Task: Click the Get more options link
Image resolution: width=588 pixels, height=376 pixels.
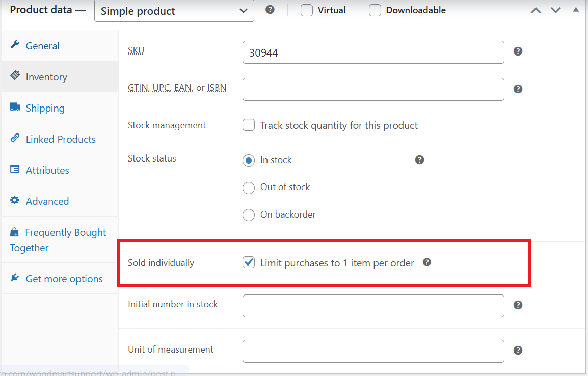Action: (64, 279)
